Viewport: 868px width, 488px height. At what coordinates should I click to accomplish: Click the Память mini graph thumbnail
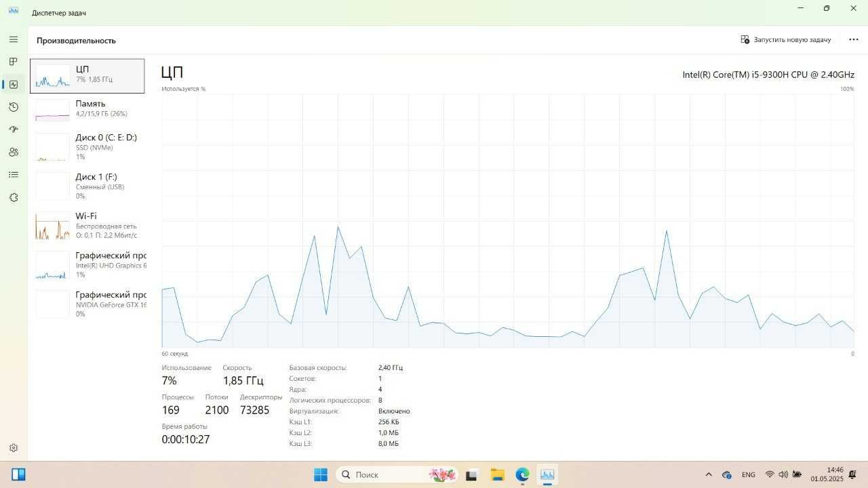[52, 110]
